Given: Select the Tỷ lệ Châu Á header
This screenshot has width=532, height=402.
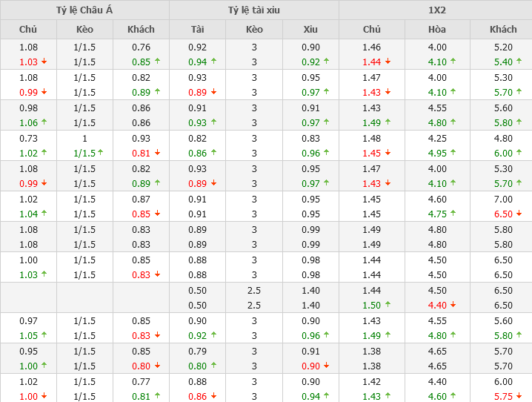Looking at the screenshot, I should coord(84,10).
